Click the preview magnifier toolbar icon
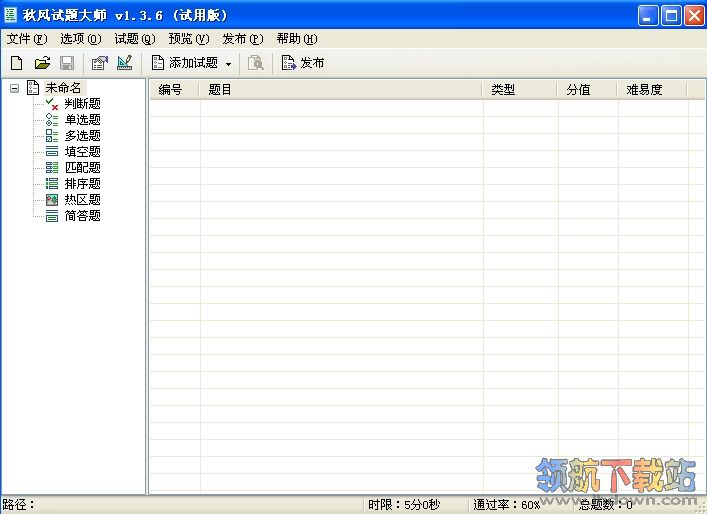This screenshot has width=707, height=514. (x=256, y=63)
